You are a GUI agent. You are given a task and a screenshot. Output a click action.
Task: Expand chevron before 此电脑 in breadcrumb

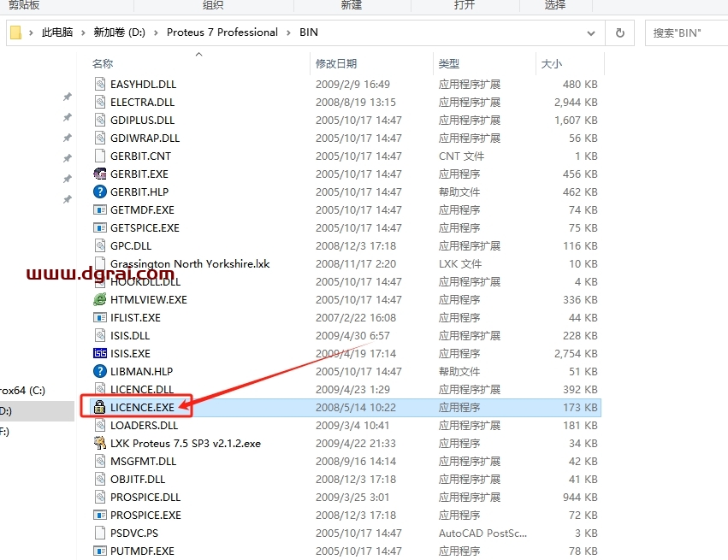coord(31,32)
